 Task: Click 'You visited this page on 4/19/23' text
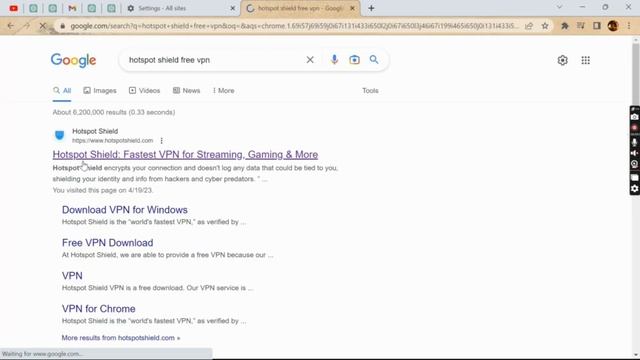[103, 190]
